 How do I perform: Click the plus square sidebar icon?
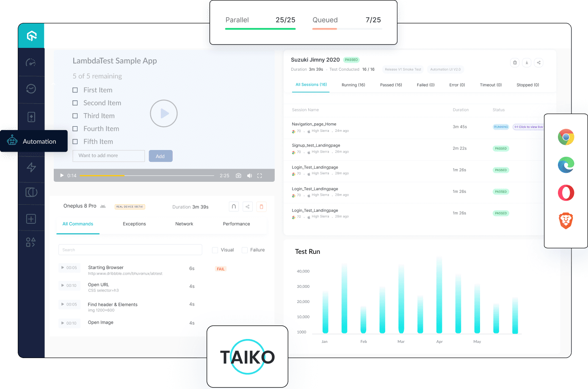tap(31, 219)
